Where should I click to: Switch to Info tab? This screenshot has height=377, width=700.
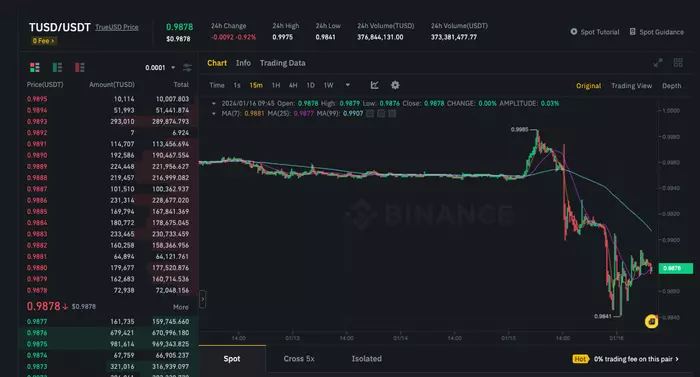point(243,63)
